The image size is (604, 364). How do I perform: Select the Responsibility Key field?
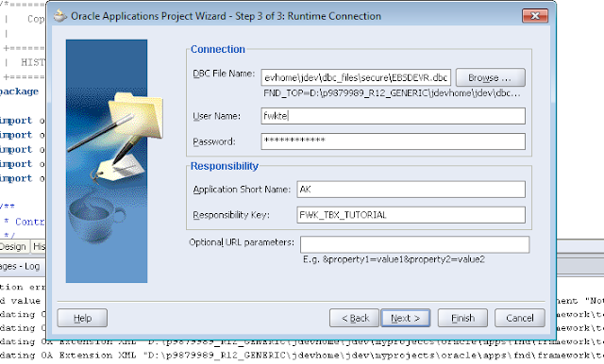tap(411, 215)
